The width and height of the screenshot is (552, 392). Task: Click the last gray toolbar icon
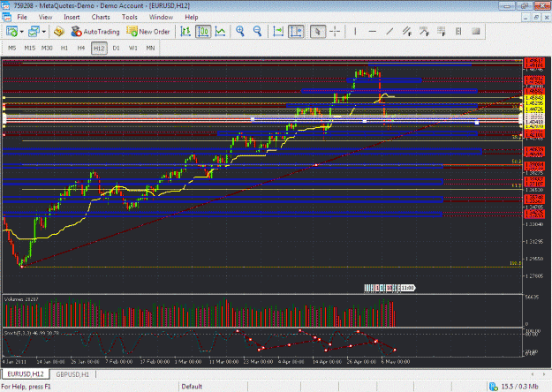(x=476, y=32)
